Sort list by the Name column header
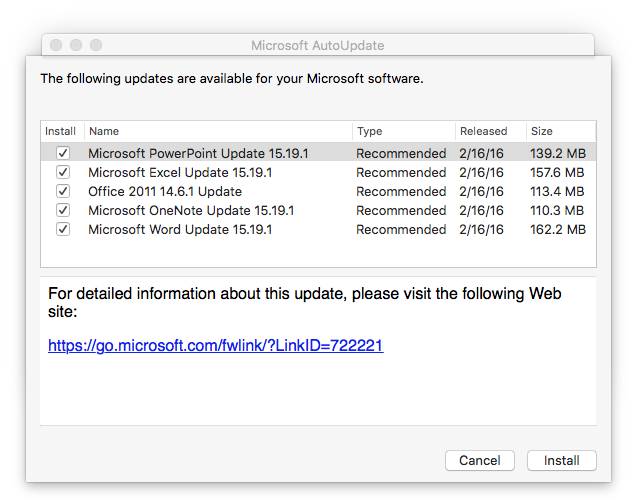Image resolution: width=636 pixels, height=503 pixels. point(219,131)
